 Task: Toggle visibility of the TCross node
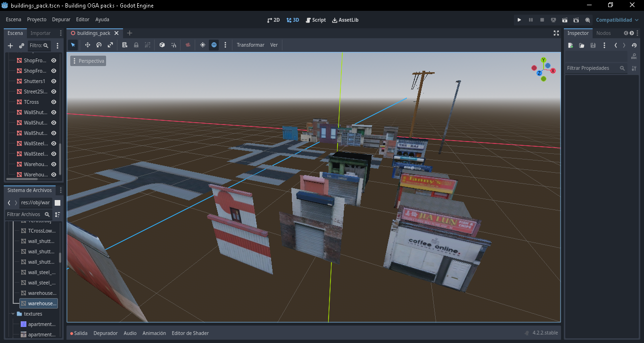point(54,102)
